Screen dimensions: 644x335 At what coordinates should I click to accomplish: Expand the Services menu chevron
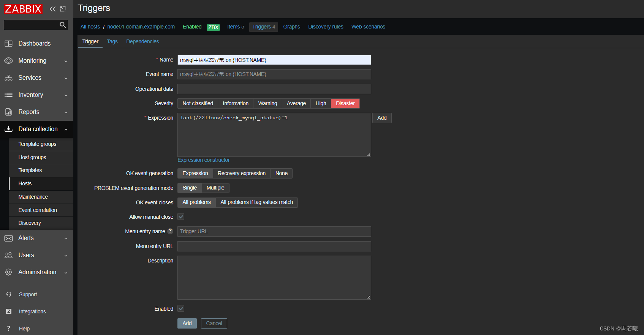click(66, 78)
